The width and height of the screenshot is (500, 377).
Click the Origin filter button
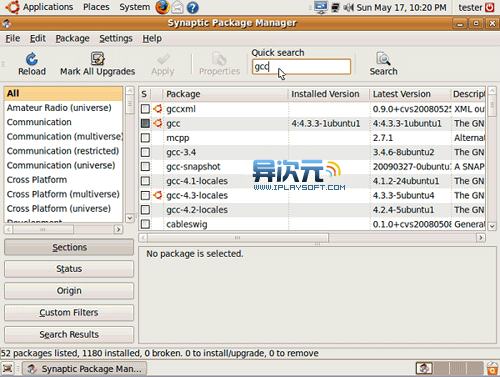[x=69, y=291]
